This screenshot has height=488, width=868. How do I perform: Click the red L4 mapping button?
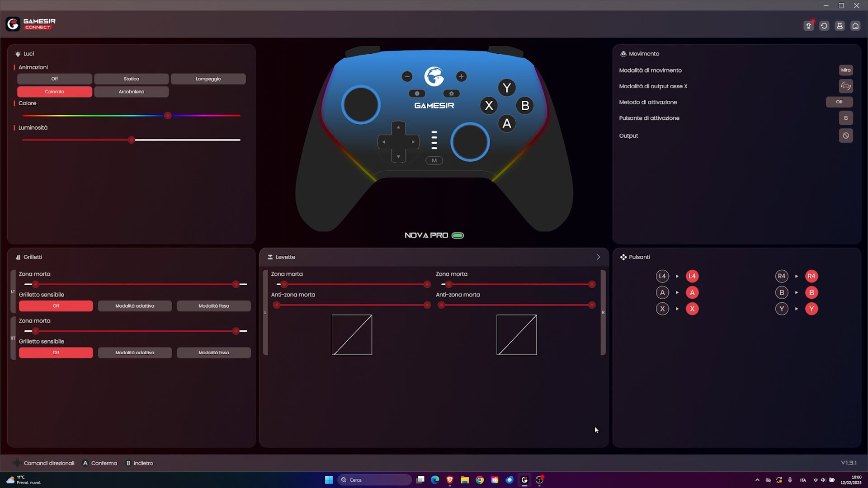coord(692,276)
